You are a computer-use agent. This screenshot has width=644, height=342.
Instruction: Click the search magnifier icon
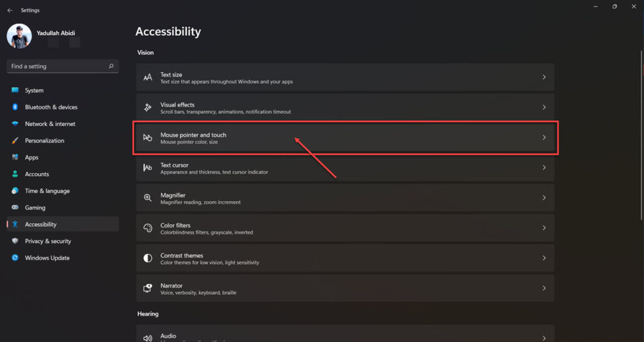[x=111, y=66]
